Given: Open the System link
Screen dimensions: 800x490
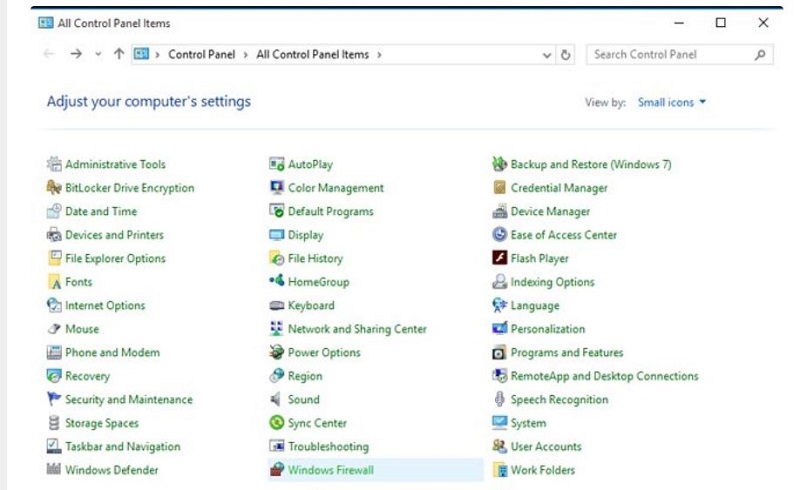Looking at the screenshot, I should point(528,423).
